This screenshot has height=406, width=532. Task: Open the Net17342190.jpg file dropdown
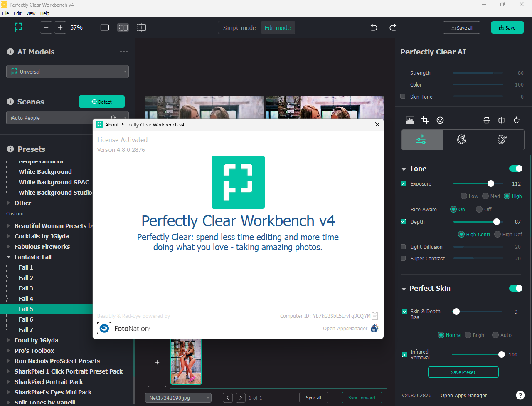pyautogui.click(x=178, y=398)
